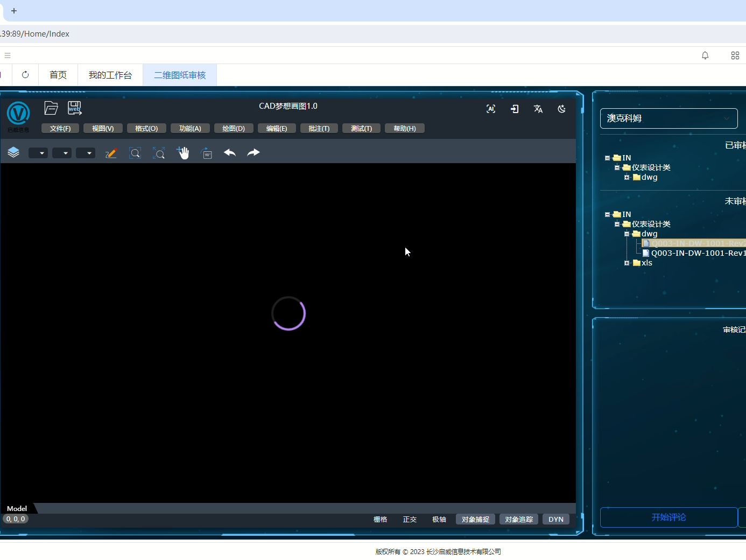The image size is (746, 560).
Task: Open a new browser tab with plus
Action: pyautogui.click(x=14, y=11)
